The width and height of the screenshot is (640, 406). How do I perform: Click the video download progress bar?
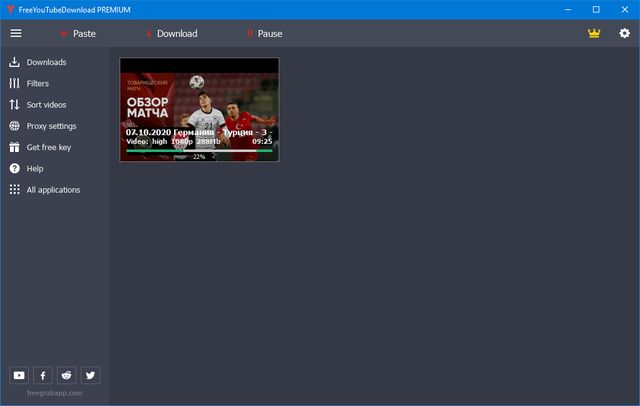click(x=199, y=151)
